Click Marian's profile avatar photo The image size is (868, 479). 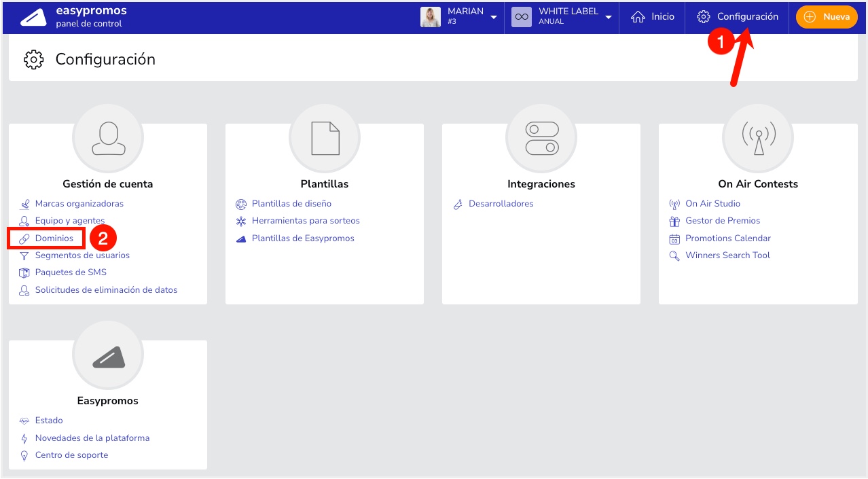(431, 17)
